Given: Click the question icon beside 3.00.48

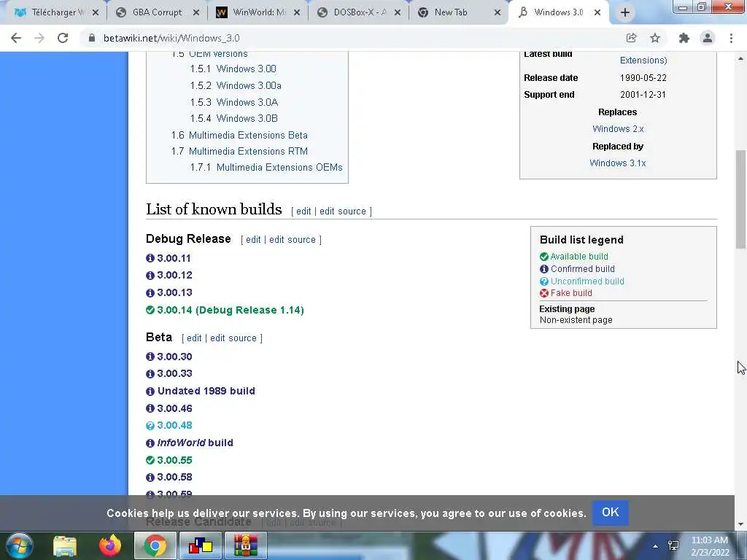Looking at the screenshot, I should [150, 426].
